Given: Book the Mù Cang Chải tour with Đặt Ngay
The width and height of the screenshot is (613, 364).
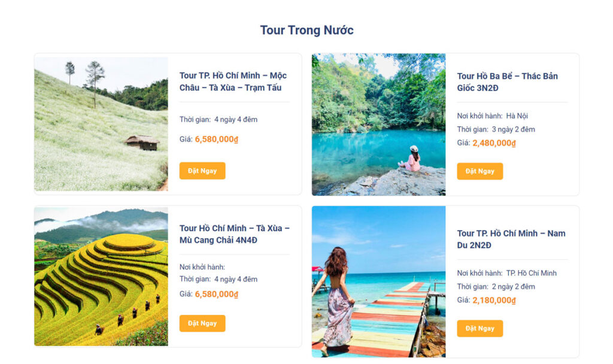Looking at the screenshot, I should (x=202, y=323).
